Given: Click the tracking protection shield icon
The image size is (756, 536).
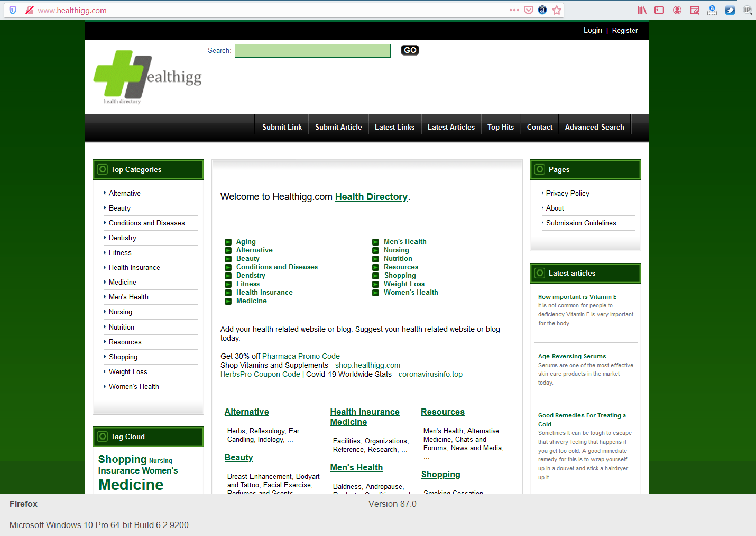Looking at the screenshot, I should 12,10.
